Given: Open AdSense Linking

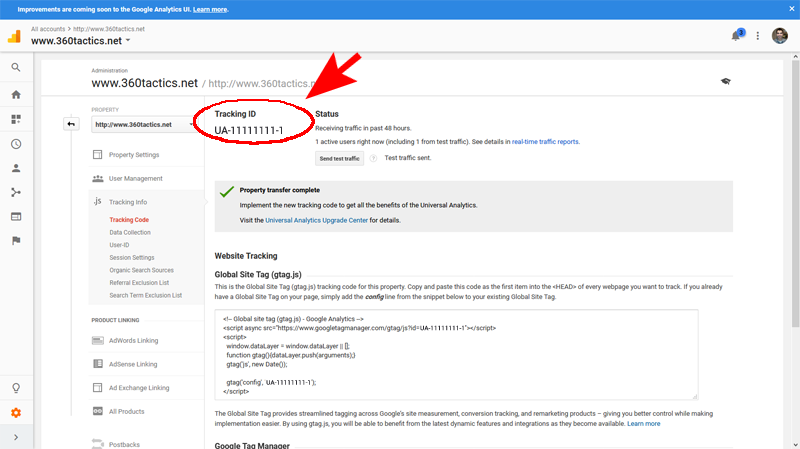Looking at the screenshot, I should tap(133, 364).
